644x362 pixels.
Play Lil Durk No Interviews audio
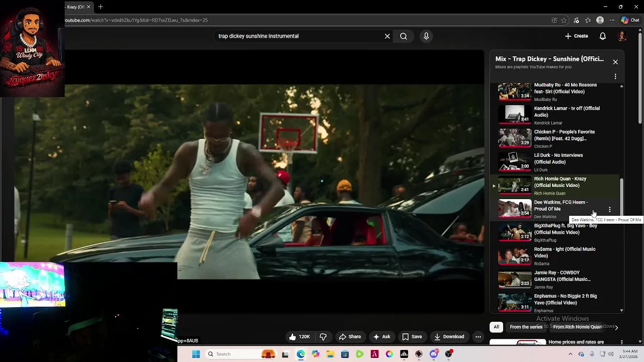click(x=556, y=162)
